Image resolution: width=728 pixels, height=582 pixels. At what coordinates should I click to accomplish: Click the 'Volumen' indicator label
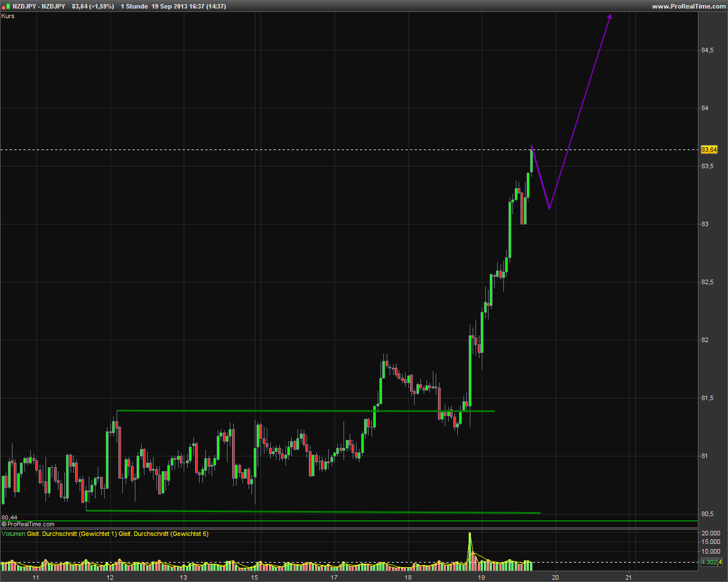coord(14,534)
